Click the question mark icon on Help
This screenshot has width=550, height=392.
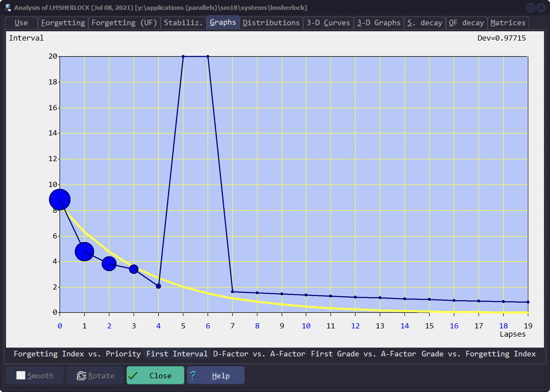coord(193,376)
